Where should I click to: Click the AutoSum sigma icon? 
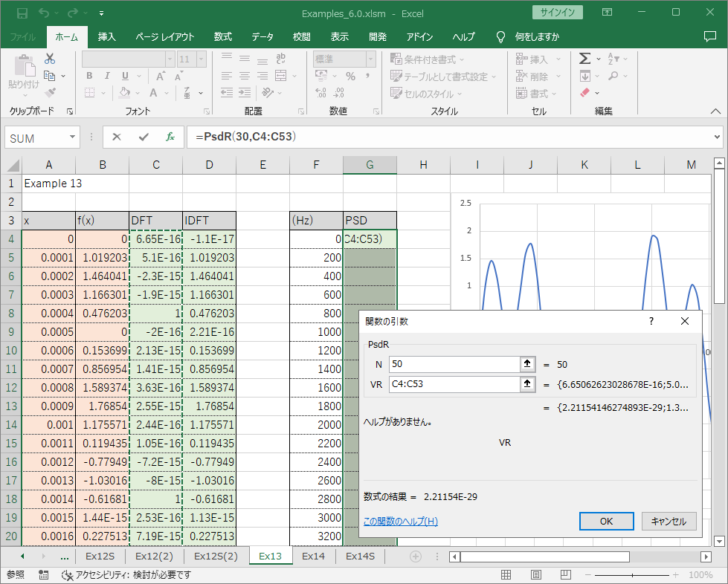(584, 59)
